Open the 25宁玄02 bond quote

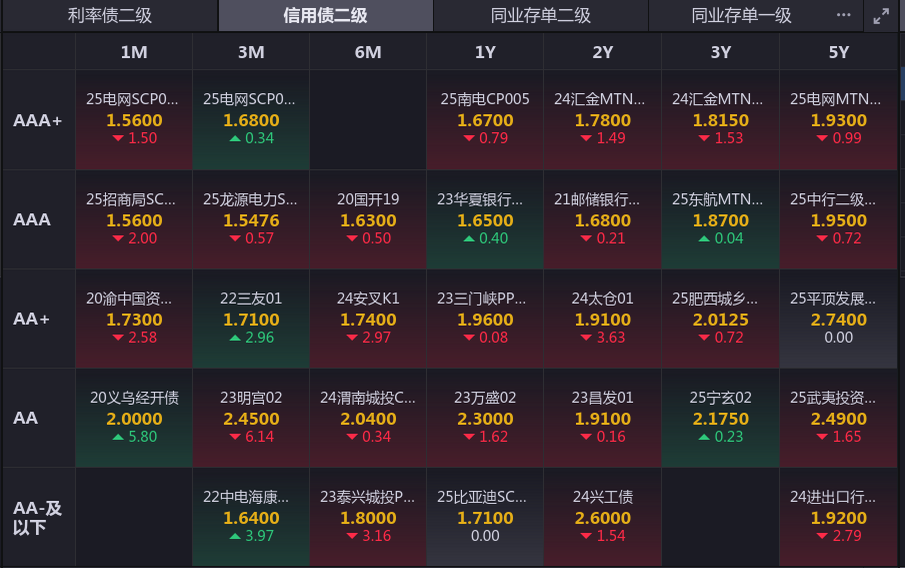tap(720, 417)
